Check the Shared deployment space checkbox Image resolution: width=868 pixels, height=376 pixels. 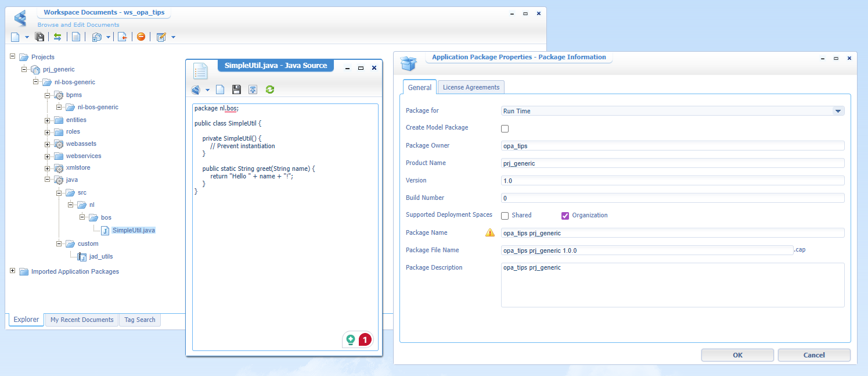coord(505,216)
